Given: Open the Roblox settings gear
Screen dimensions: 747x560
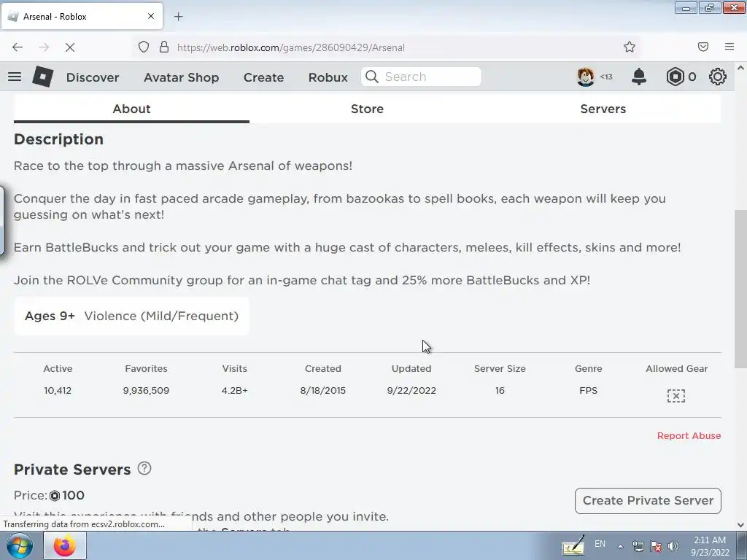Looking at the screenshot, I should [718, 77].
